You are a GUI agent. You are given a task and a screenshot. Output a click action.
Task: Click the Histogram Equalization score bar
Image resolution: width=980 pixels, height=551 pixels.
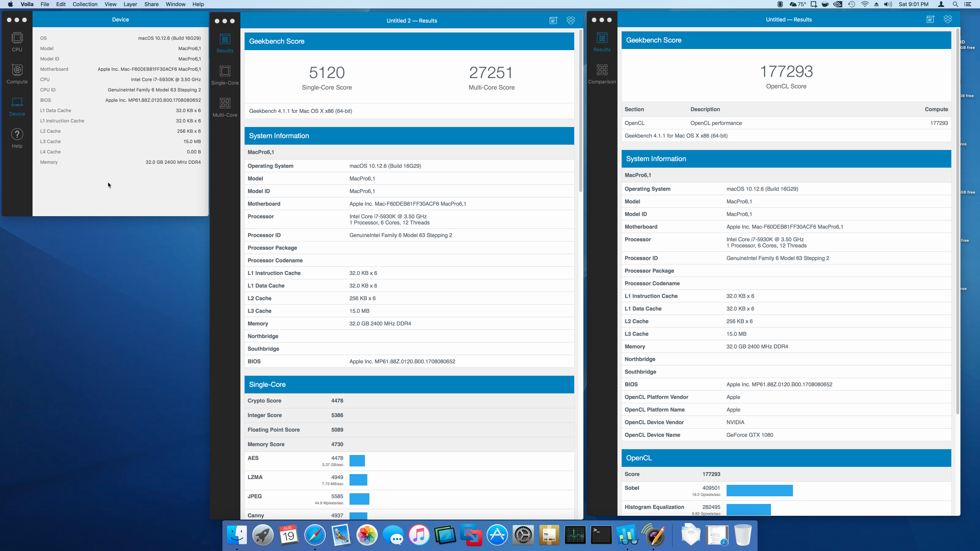pos(749,510)
